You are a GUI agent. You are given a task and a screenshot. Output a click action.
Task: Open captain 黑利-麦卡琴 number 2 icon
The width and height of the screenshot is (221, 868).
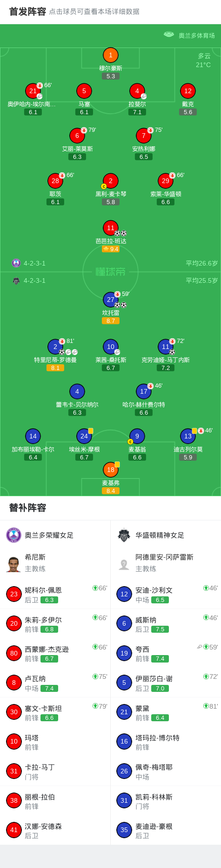[x=110, y=181]
